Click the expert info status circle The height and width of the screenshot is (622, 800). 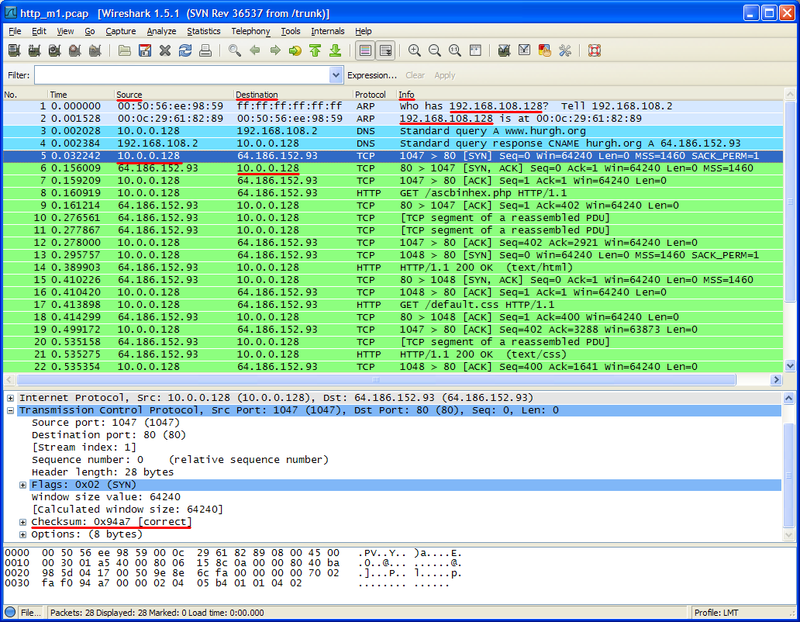click(x=10, y=612)
